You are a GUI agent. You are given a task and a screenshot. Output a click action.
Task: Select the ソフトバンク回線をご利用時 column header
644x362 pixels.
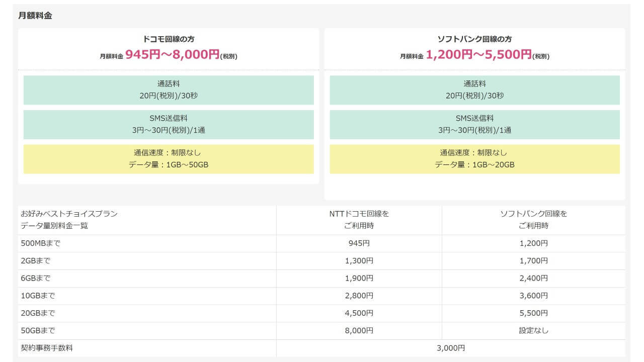[533, 220]
